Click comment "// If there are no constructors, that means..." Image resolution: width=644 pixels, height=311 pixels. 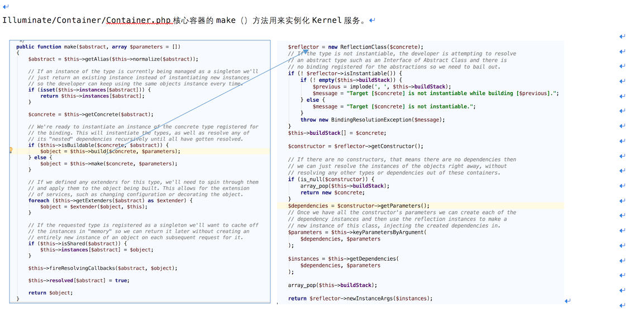[402, 159]
